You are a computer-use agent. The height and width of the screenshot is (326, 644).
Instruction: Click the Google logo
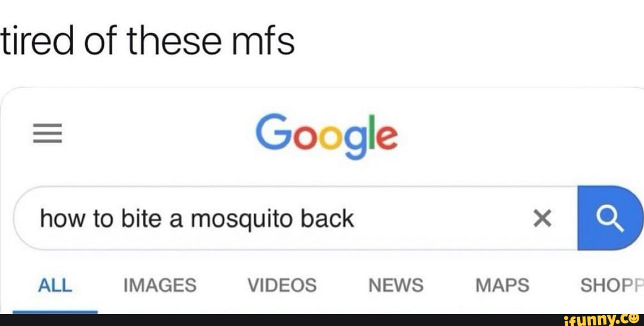pos(327,136)
